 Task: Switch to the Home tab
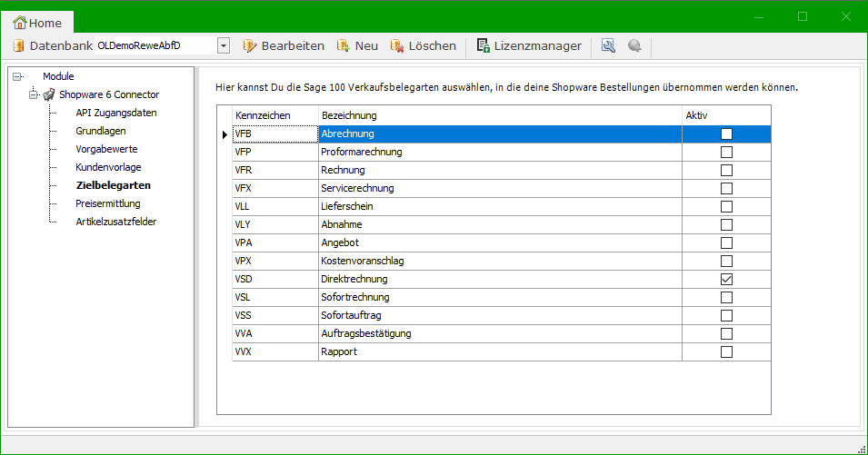pyautogui.click(x=37, y=22)
